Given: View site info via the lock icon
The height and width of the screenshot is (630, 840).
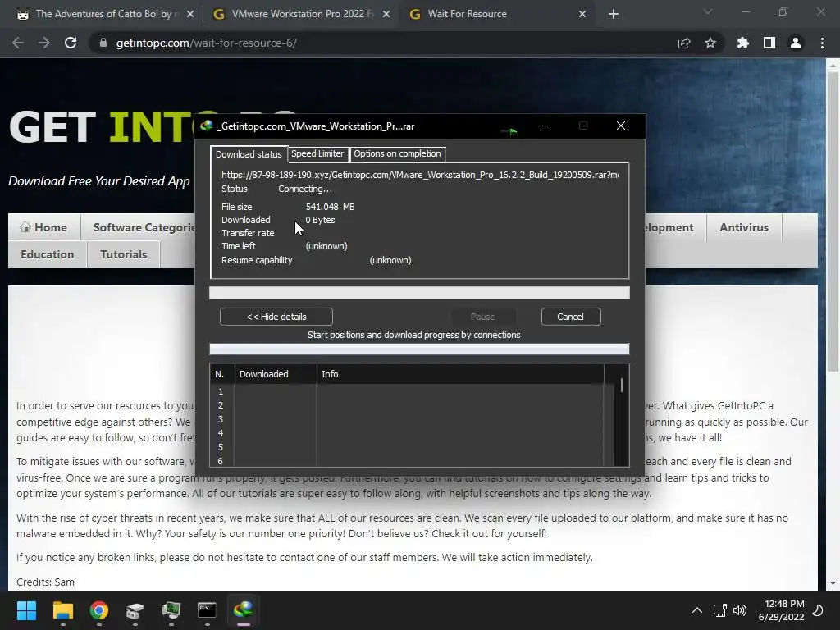Looking at the screenshot, I should click(103, 43).
